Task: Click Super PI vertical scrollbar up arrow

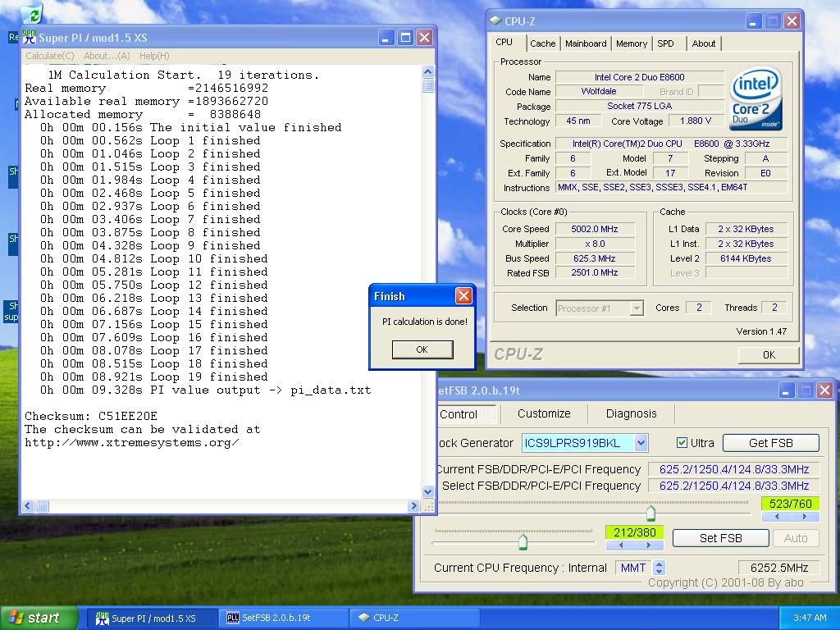Action: point(427,71)
